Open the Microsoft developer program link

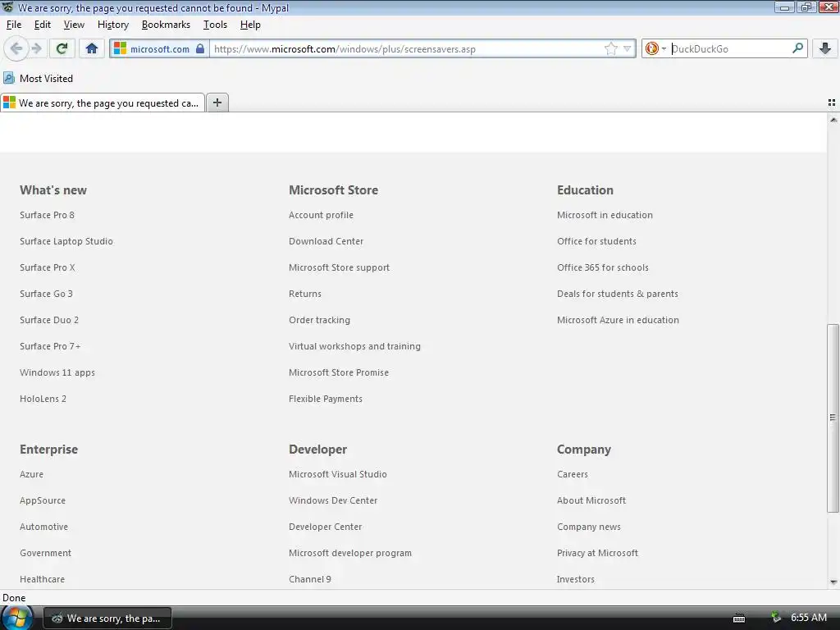349,553
